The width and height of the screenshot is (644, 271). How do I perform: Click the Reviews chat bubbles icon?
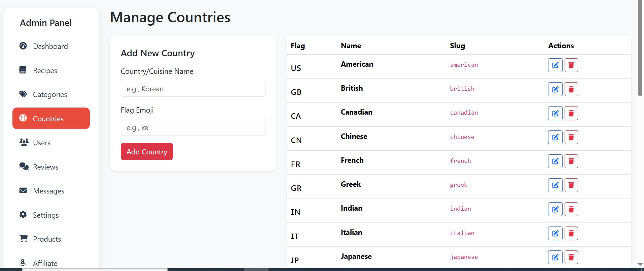[24, 166]
